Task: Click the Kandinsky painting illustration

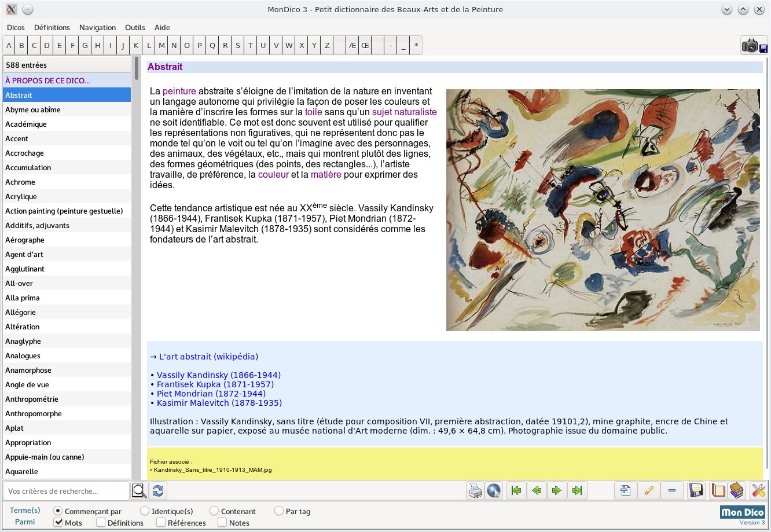Action: pos(603,210)
